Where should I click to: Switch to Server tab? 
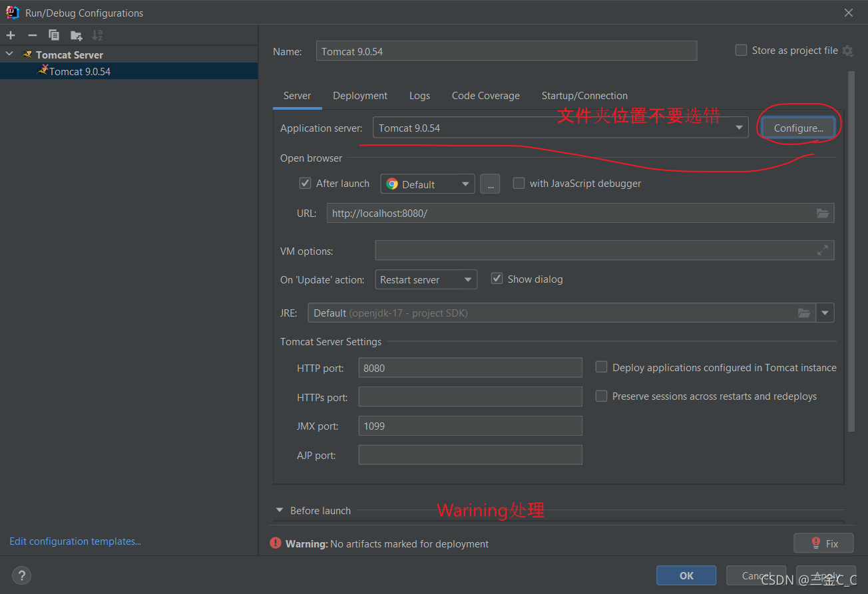297,96
